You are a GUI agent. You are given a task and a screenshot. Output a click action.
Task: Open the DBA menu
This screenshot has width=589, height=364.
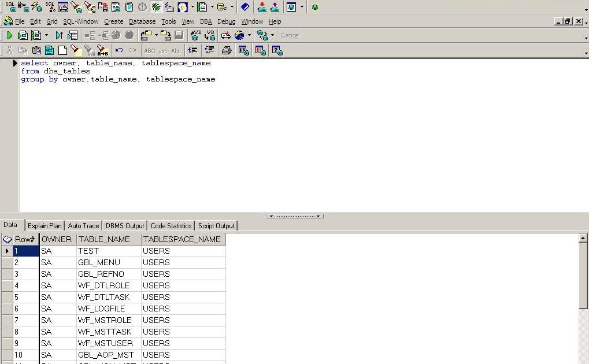[x=206, y=21]
